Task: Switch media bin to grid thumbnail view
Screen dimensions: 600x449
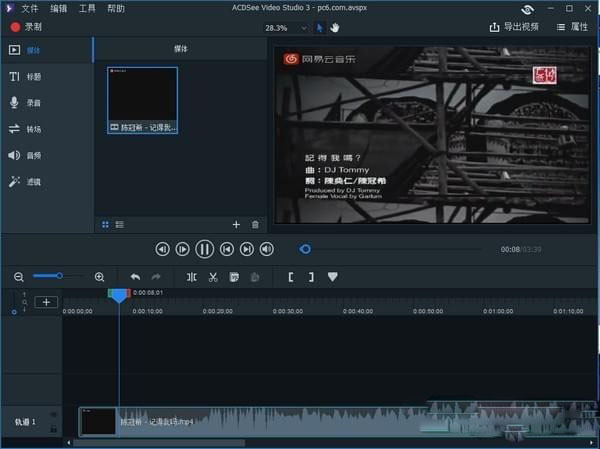Action: pos(106,225)
